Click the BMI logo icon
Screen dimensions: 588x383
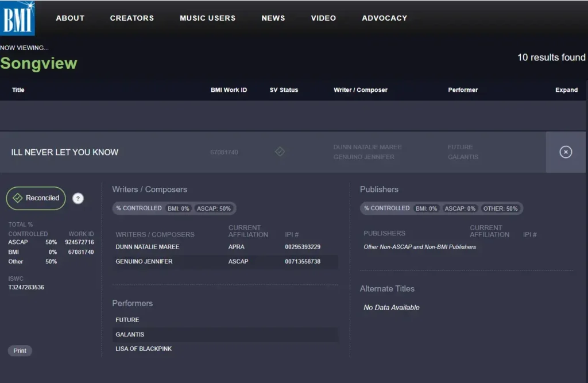pyautogui.click(x=18, y=18)
